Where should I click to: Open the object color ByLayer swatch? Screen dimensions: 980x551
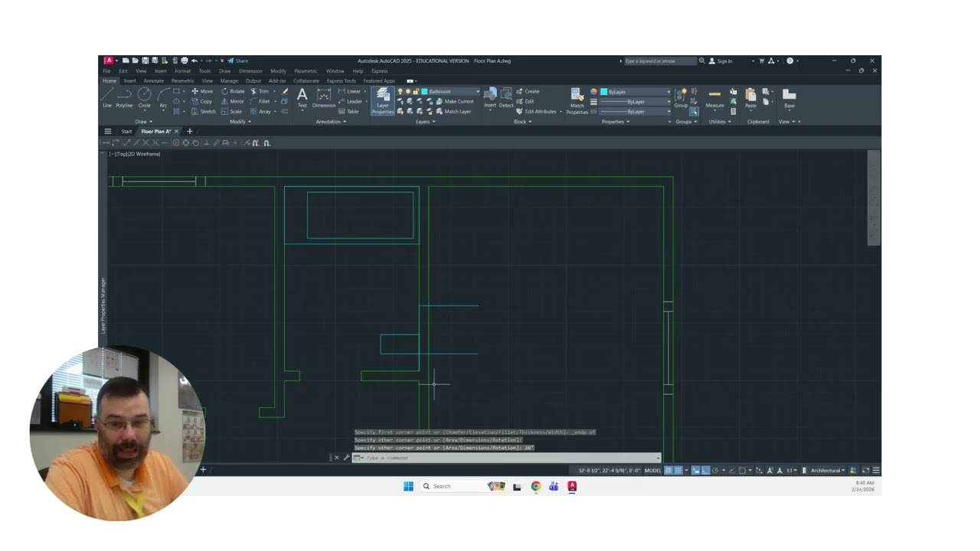(x=635, y=92)
